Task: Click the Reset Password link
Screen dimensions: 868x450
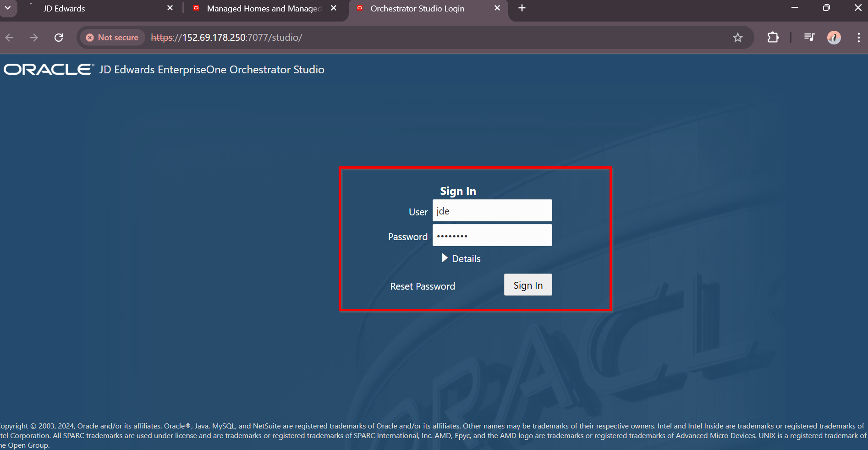Action: [x=423, y=286]
